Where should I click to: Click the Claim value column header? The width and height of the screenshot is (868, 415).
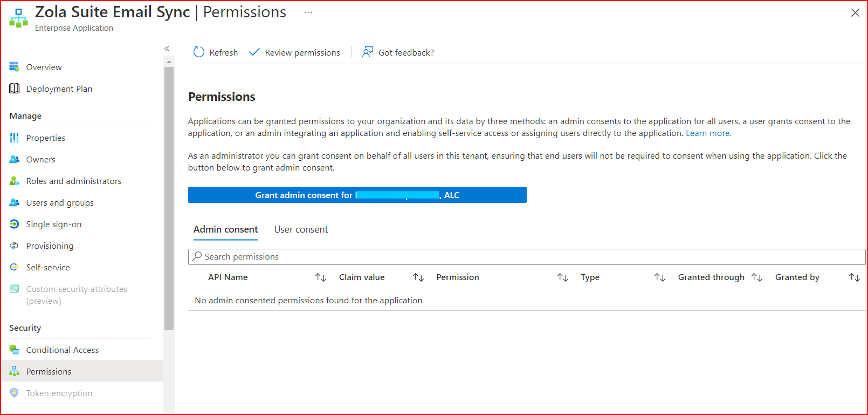point(362,277)
